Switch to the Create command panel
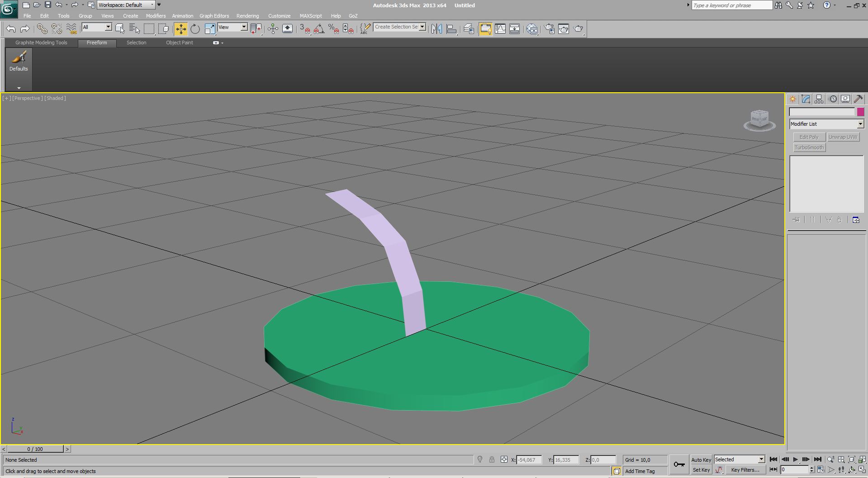Image resolution: width=868 pixels, height=478 pixels. click(792, 99)
